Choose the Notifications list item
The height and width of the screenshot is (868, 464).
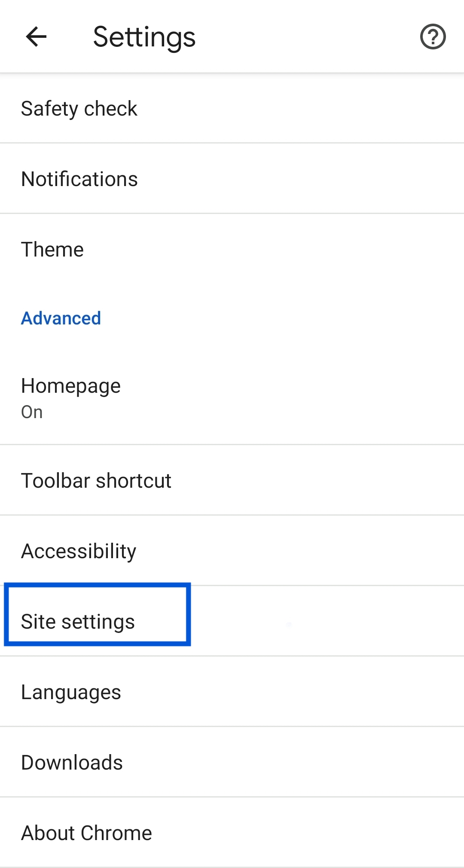[232, 179]
